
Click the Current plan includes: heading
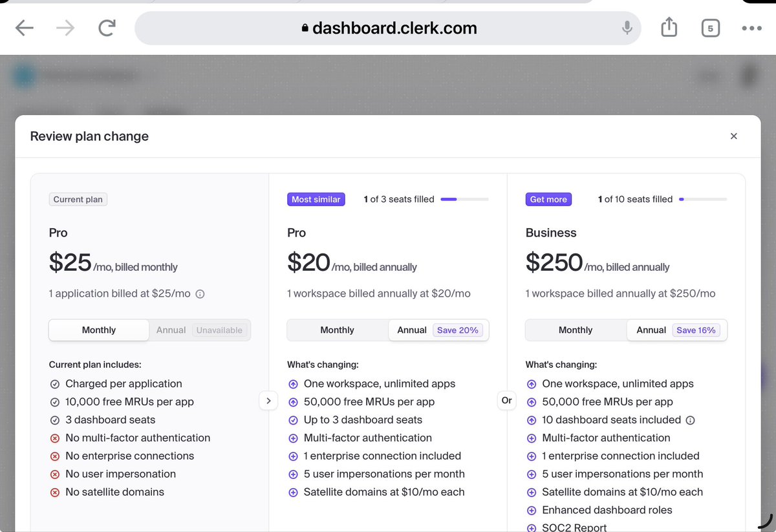[x=95, y=365]
